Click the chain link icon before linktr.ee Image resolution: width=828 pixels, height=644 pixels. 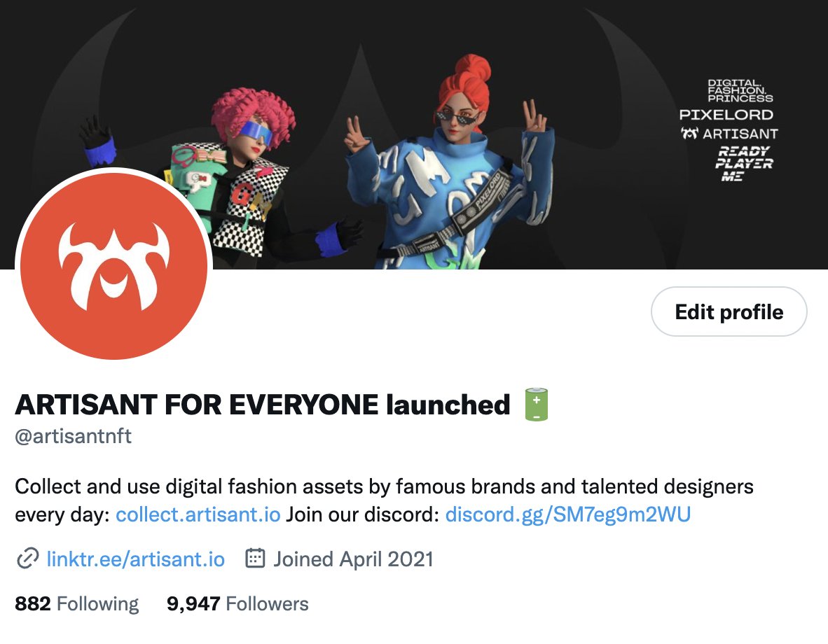(27, 559)
